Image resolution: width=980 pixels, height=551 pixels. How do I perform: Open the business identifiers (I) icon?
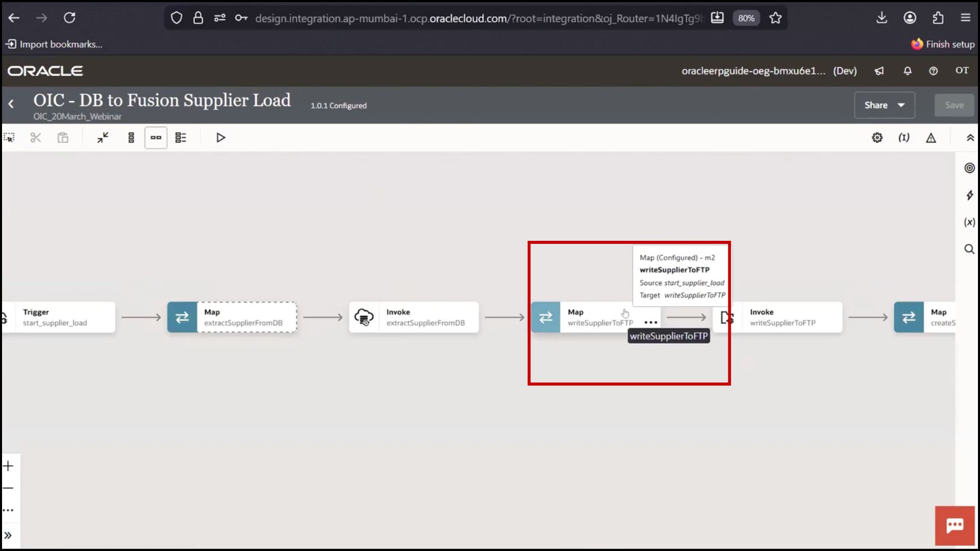[x=904, y=138]
